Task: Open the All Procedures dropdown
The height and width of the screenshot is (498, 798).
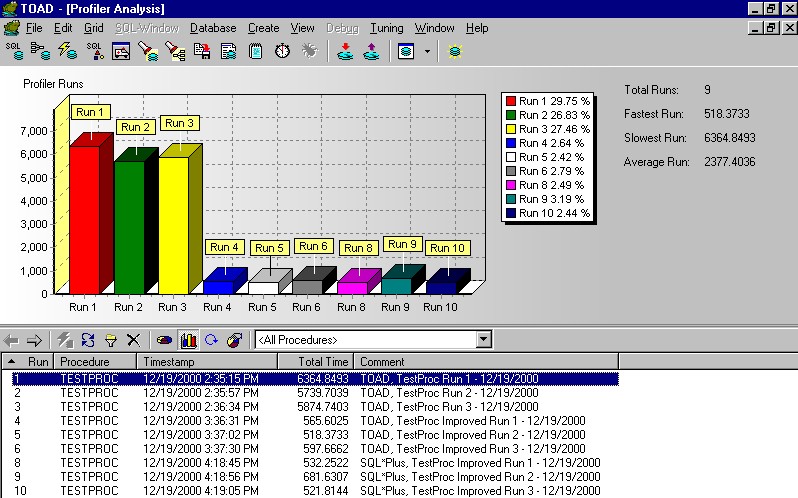Action: 484,340
